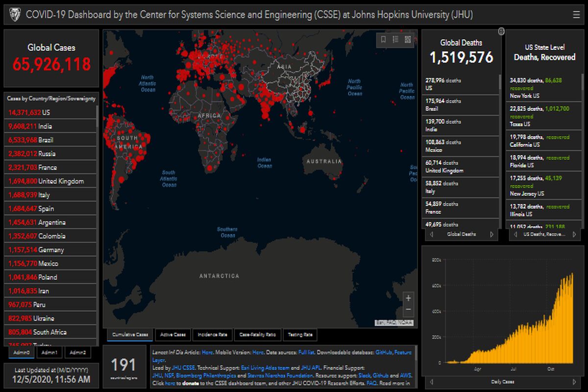Viewport: 588px width, 392px height.
Task: Open the data sources 'Full list' link
Action: pos(306,352)
